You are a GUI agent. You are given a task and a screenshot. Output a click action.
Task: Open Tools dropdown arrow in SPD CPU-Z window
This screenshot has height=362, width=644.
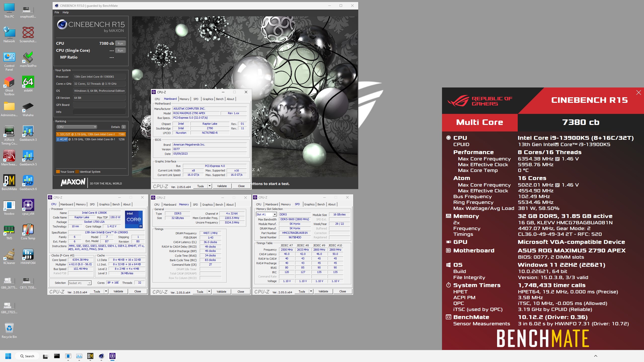311,291
